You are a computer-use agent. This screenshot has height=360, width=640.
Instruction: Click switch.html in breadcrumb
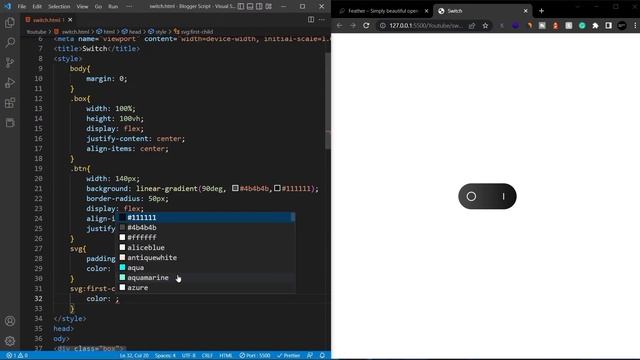tap(72, 31)
